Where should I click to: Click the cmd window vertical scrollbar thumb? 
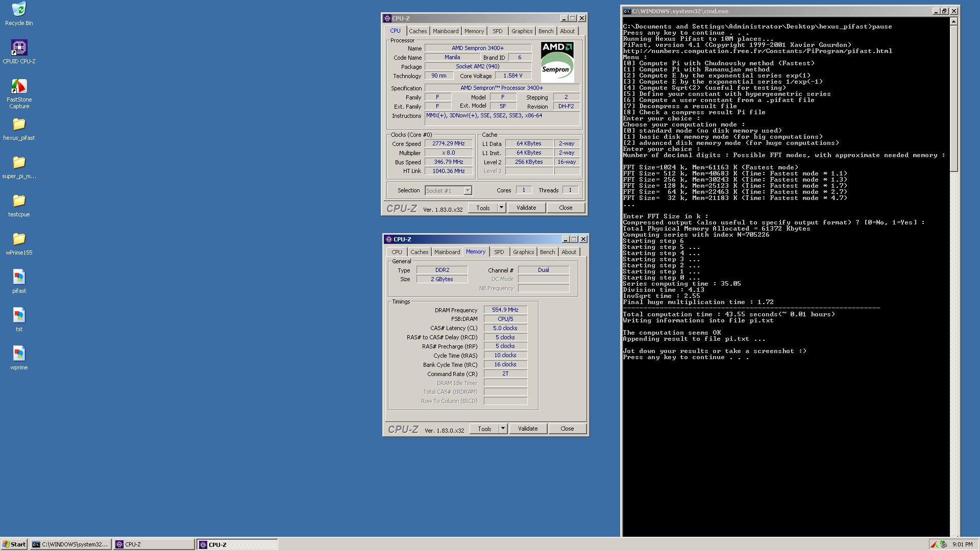tap(953, 98)
